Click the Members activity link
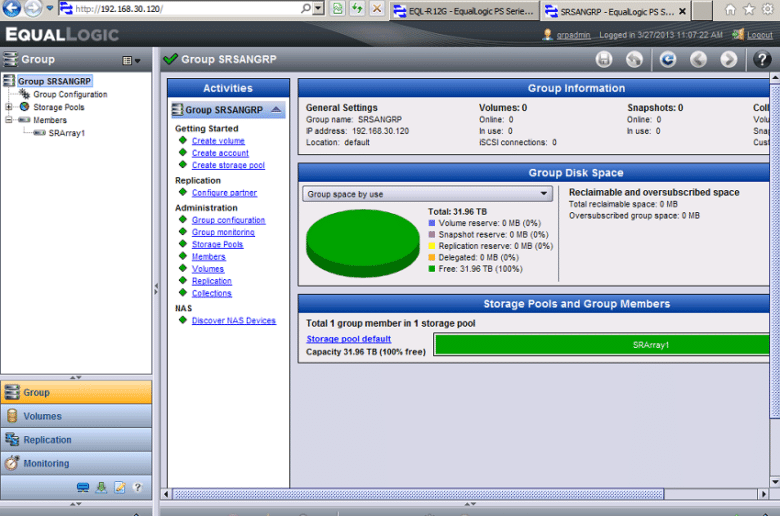The image size is (780, 516). click(209, 256)
